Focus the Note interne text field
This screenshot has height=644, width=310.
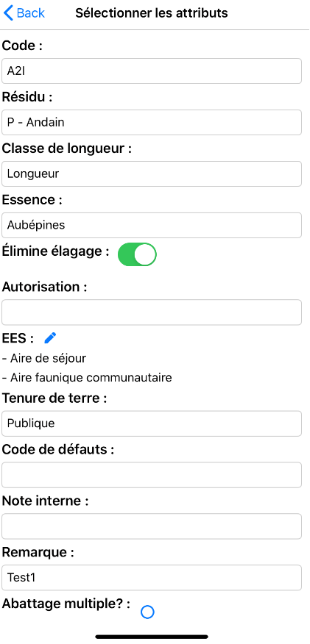[152, 526]
